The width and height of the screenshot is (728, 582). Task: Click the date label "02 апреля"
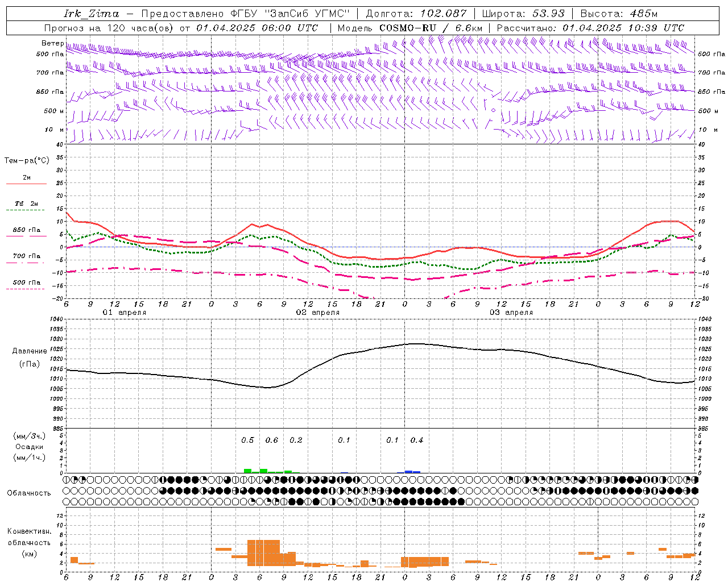pos(318,313)
